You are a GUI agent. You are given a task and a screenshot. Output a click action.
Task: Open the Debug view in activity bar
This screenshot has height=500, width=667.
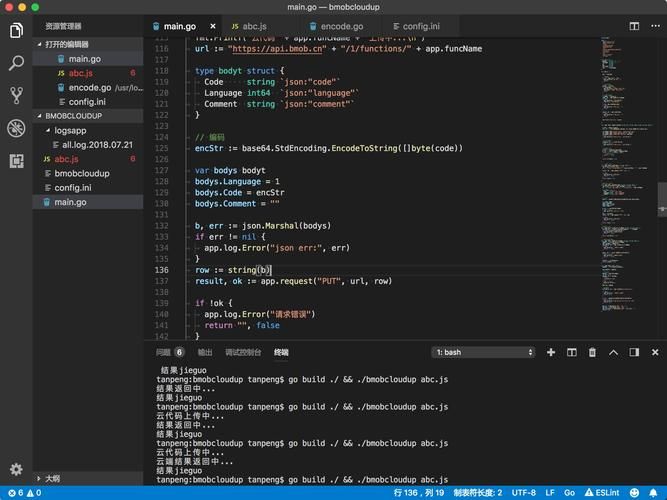pyautogui.click(x=16, y=128)
